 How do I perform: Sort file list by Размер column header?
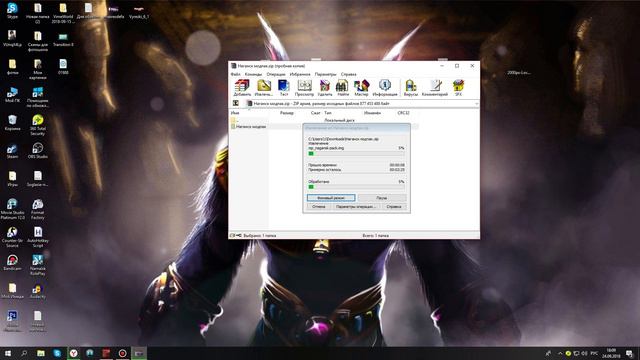[287, 113]
